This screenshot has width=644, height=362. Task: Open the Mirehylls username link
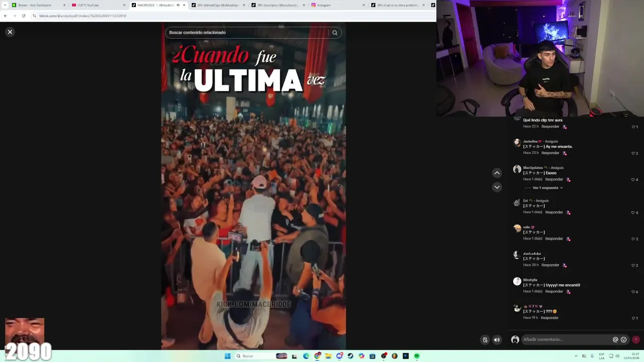(x=530, y=280)
